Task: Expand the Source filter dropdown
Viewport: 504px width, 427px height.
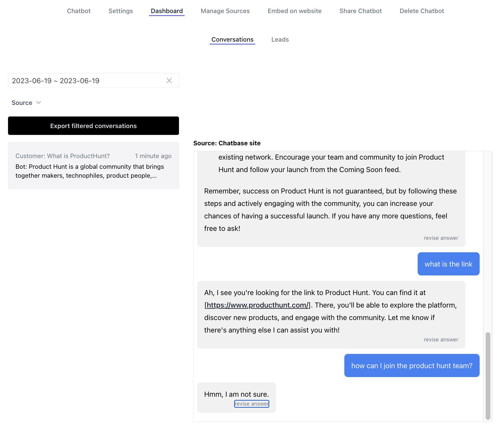Action: [x=26, y=103]
